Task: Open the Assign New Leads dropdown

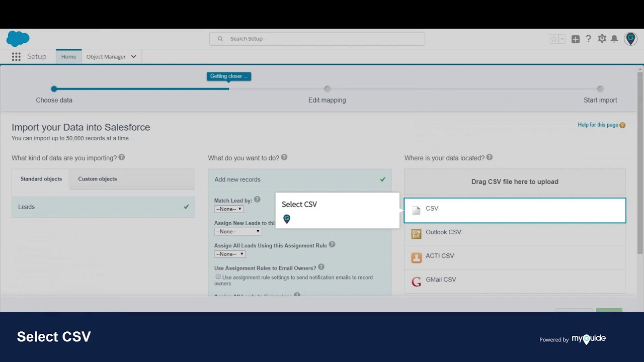Action: point(238,232)
